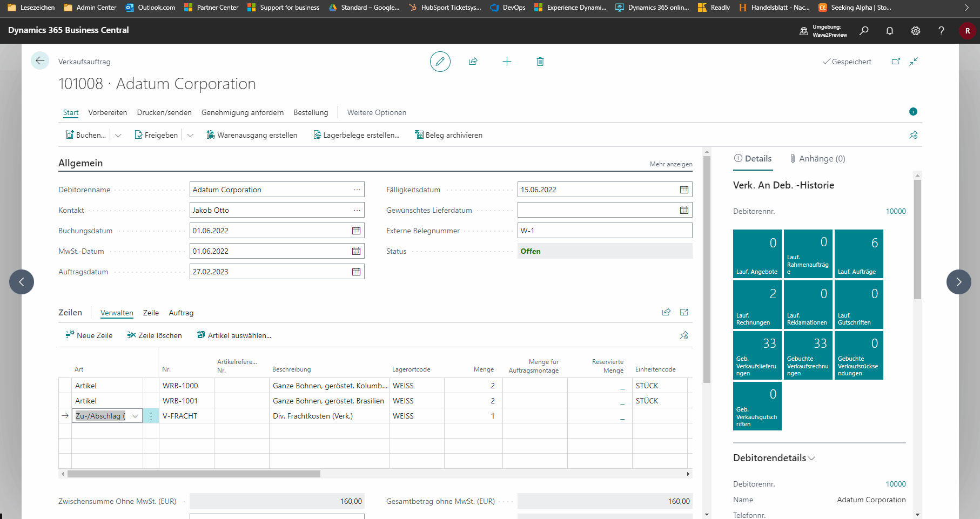Click the trash delete icon
This screenshot has height=519, width=980.
pyautogui.click(x=540, y=62)
